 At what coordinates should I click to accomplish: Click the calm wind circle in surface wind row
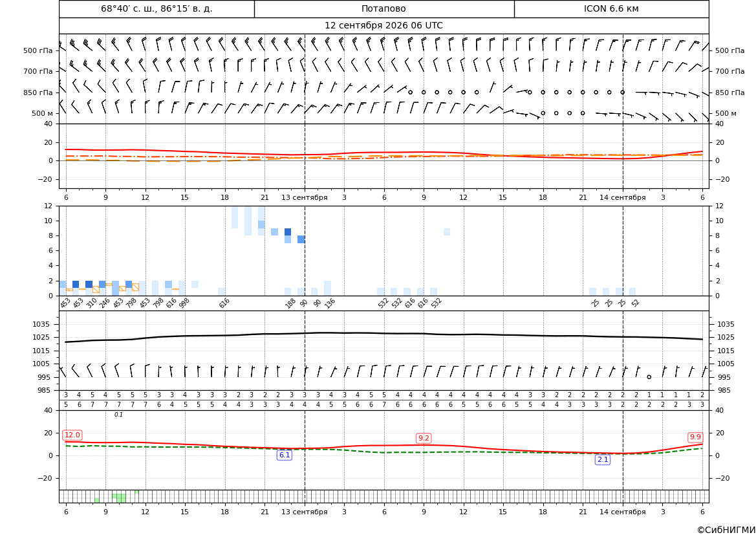click(x=649, y=377)
